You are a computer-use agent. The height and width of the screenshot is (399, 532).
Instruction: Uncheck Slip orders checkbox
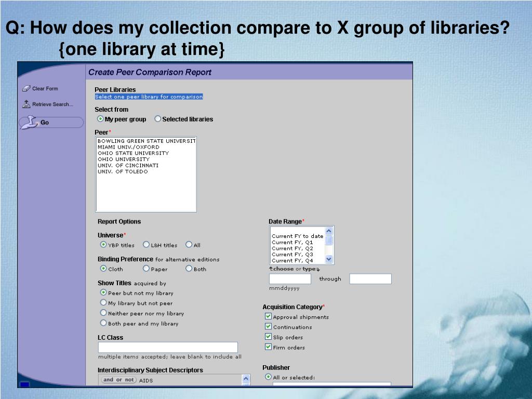tap(268, 337)
